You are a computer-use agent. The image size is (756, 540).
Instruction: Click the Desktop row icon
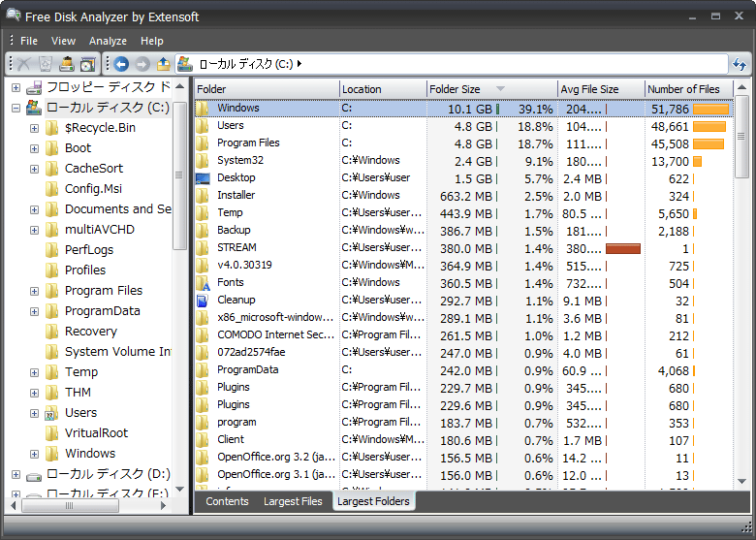(203, 178)
